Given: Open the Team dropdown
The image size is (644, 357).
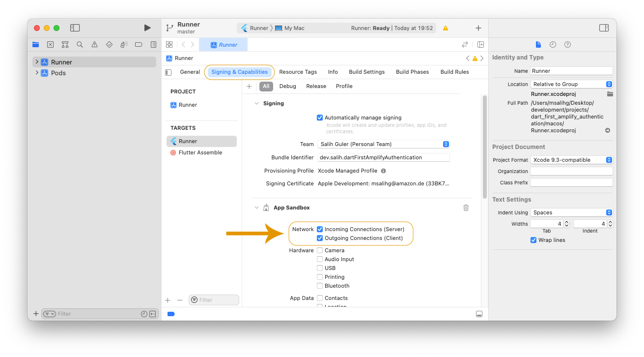Looking at the screenshot, I should click(x=384, y=144).
